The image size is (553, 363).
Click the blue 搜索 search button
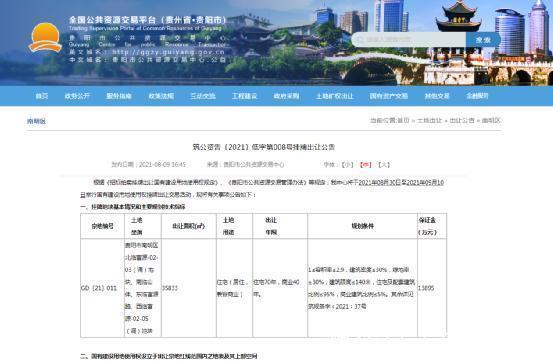pos(483,40)
